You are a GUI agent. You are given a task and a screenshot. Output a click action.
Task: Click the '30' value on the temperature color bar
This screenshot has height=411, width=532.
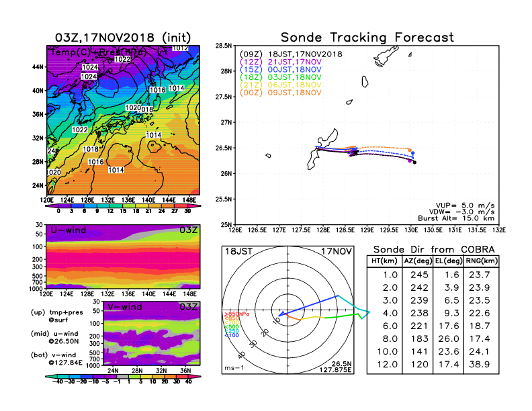pos(187,211)
